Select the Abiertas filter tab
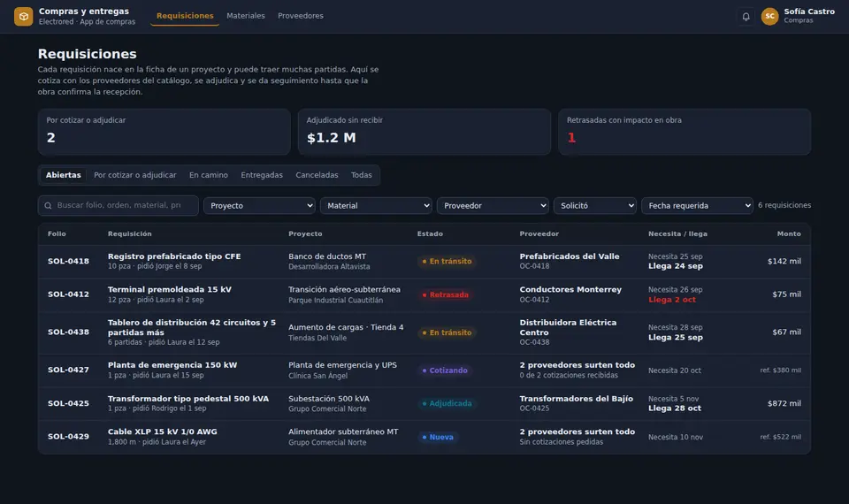 tap(64, 175)
